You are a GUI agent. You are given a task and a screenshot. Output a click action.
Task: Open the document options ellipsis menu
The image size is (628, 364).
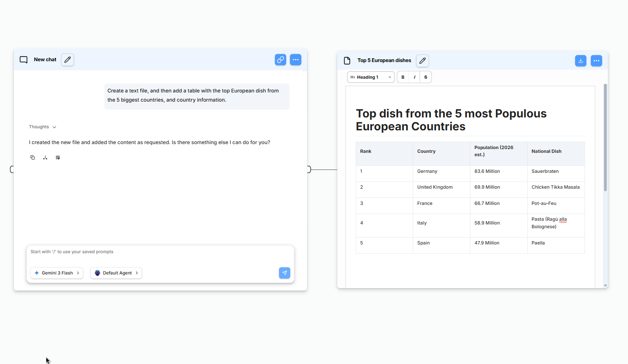596,60
